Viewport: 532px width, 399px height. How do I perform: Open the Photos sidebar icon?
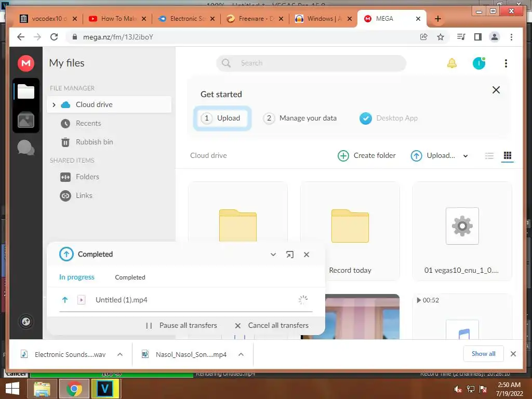pyautogui.click(x=26, y=120)
